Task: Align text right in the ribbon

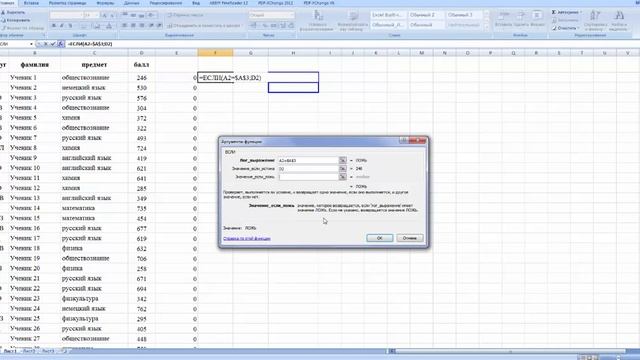Action: coord(141,26)
